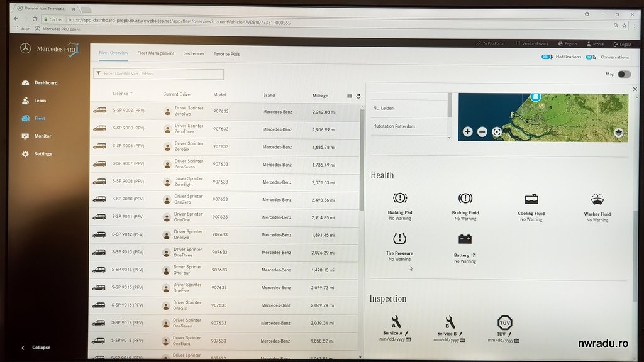The height and width of the screenshot is (362, 644).
Task: Open the To Pro Portal link
Action: click(x=491, y=43)
